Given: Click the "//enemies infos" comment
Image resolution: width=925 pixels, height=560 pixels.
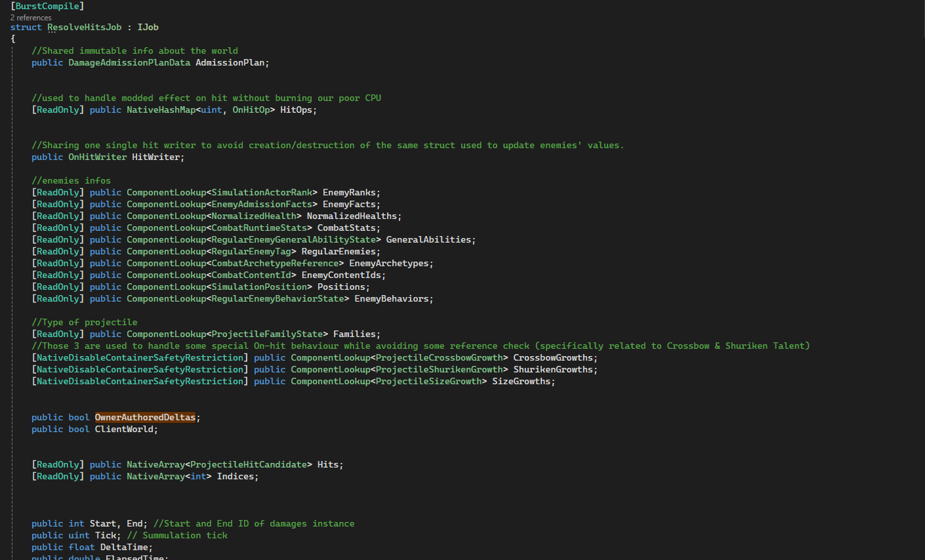Looking at the screenshot, I should [72, 180].
